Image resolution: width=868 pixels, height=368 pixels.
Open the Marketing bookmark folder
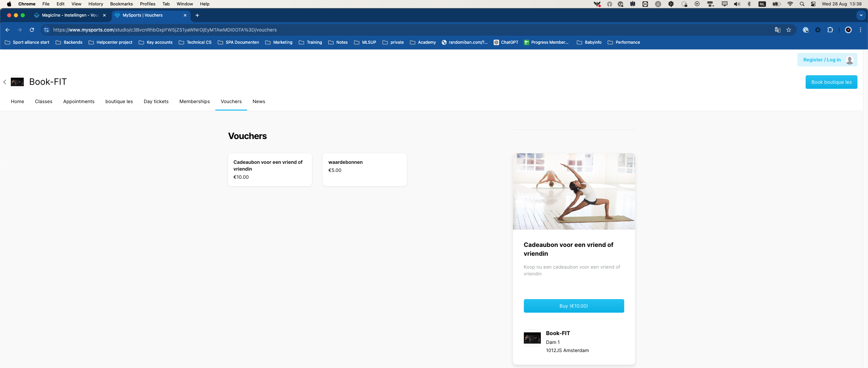[x=279, y=42]
